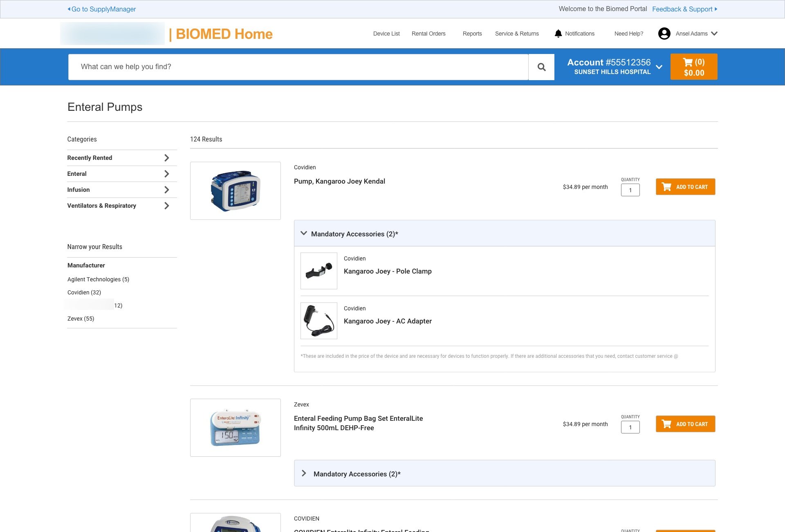Click the Need Help? menu item
The width and height of the screenshot is (785, 532).
pos(629,34)
